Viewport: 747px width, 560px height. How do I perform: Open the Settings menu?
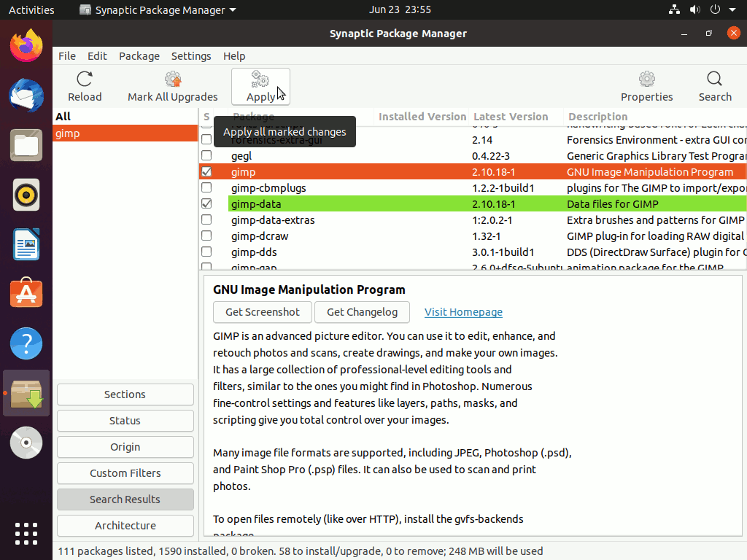(191, 55)
